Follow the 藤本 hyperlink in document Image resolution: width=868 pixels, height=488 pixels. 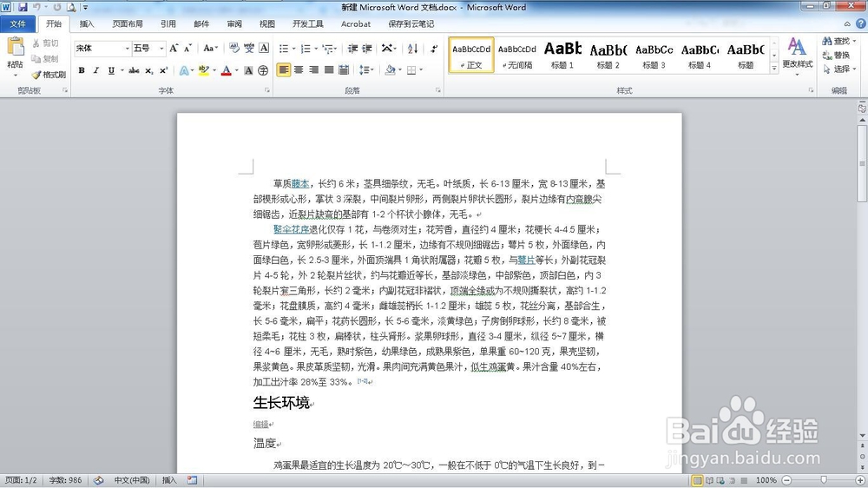[300, 183]
